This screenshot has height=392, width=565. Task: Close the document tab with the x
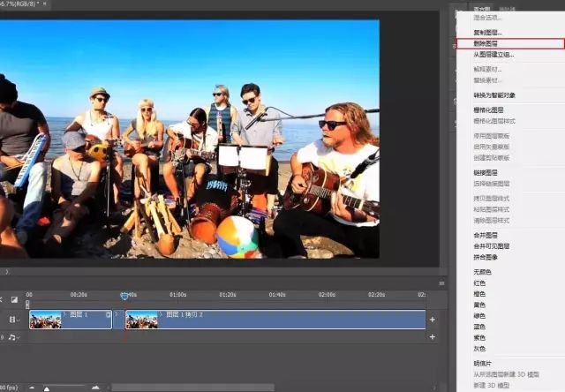pyautogui.click(x=45, y=4)
